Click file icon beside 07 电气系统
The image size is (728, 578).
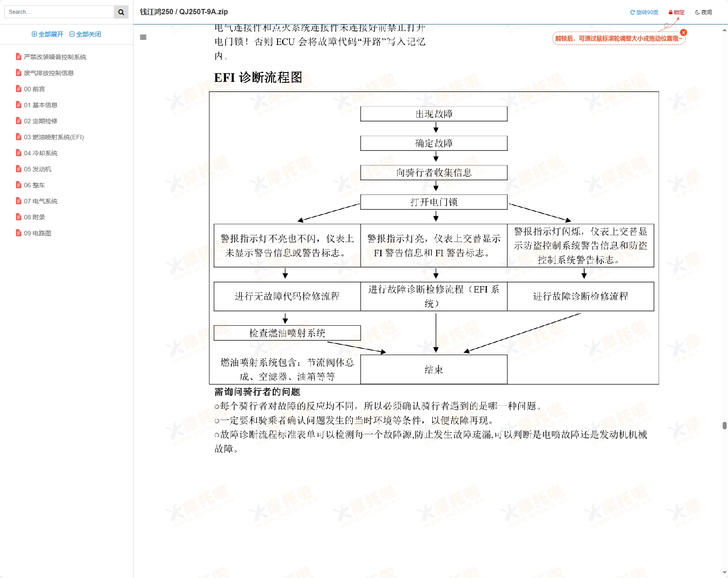pos(19,201)
